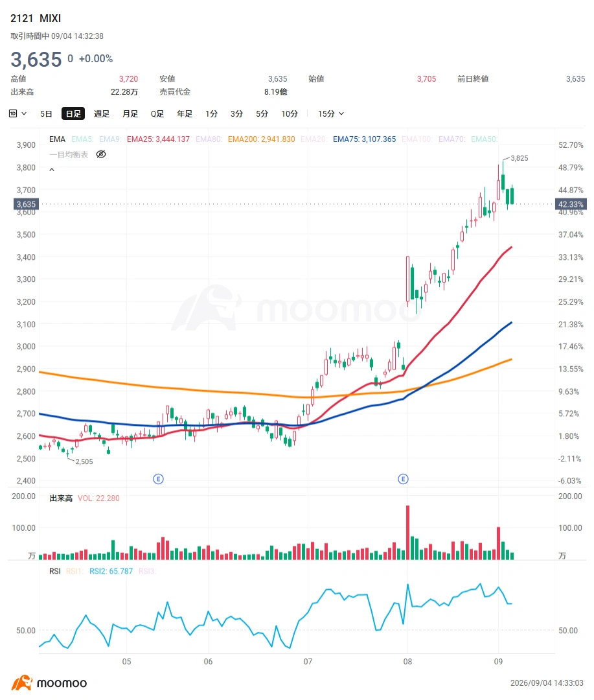Click the 高値 3,720 value
This screenshot has width=594, height=700.
(128, 78)
